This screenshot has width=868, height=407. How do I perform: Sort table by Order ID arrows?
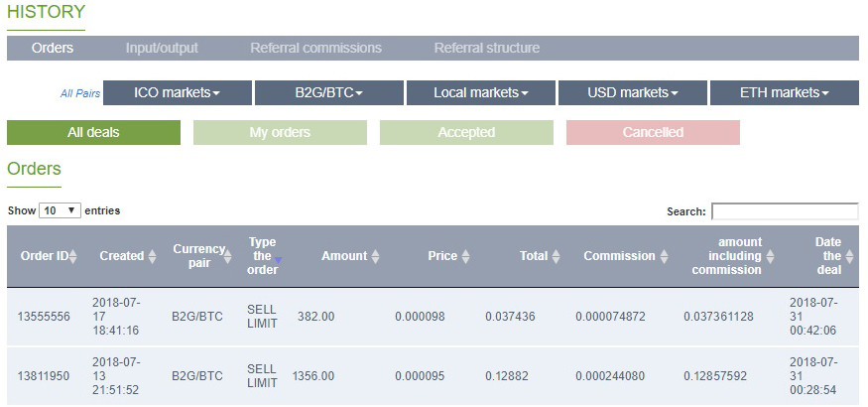pyautogui.click(x=73, y=256)
